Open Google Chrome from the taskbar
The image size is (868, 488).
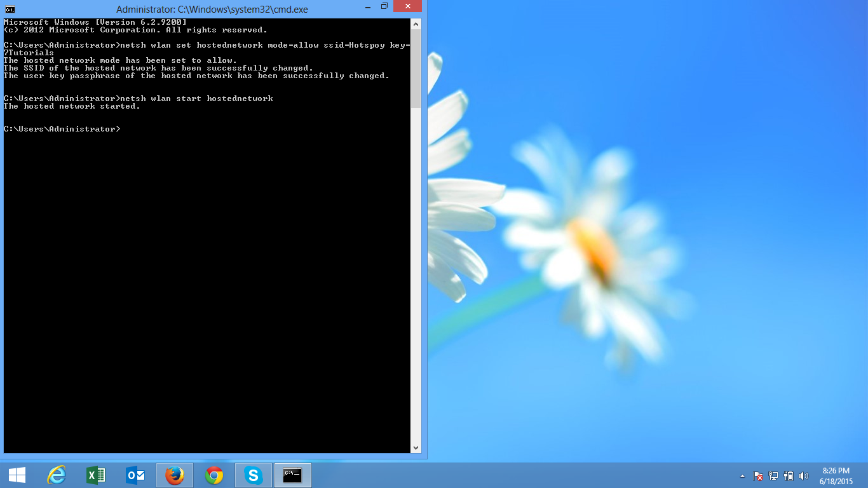[x=214, y=475]
